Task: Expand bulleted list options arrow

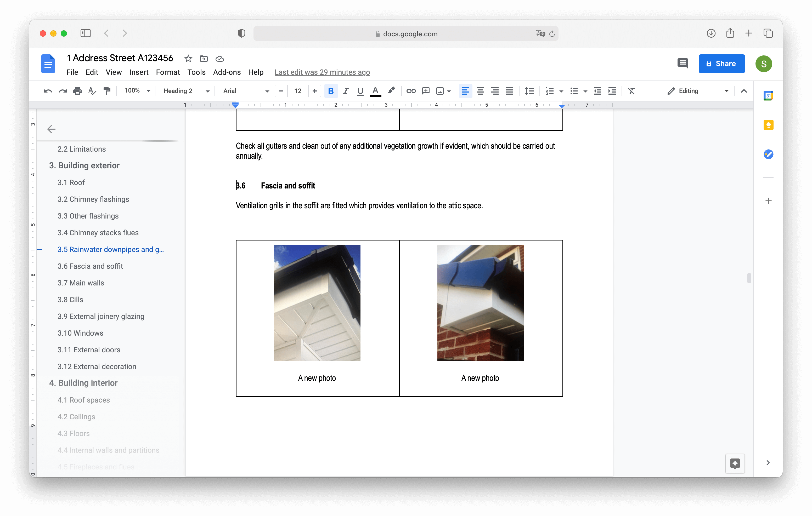Action: [585, 91]
